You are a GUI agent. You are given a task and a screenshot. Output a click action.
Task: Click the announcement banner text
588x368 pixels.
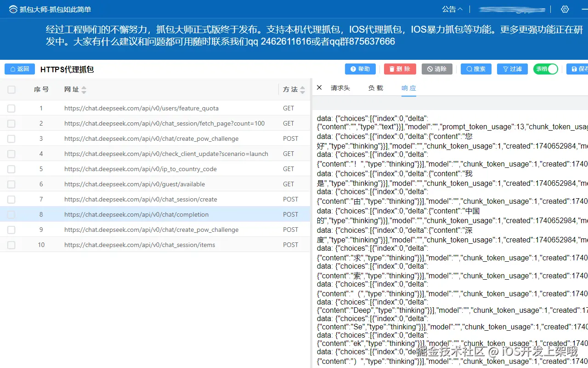point(314,35)
